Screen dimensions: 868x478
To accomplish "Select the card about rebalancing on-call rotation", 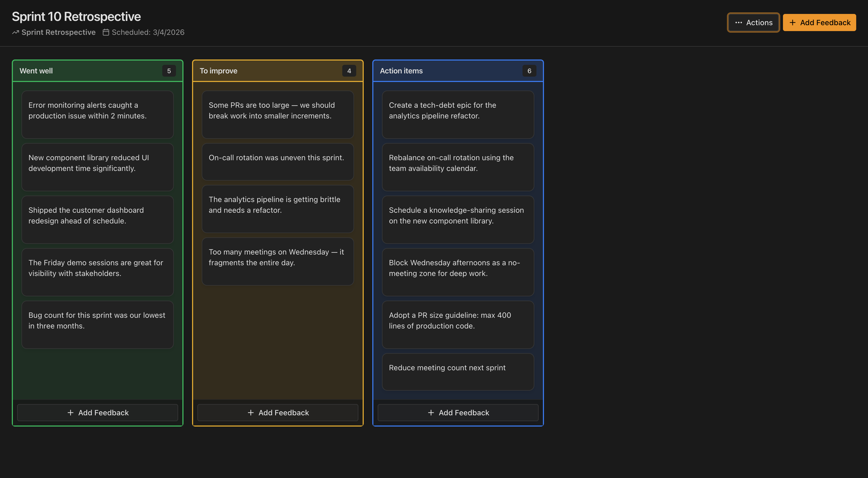I will pyautogui.click(x=458, y=167).
